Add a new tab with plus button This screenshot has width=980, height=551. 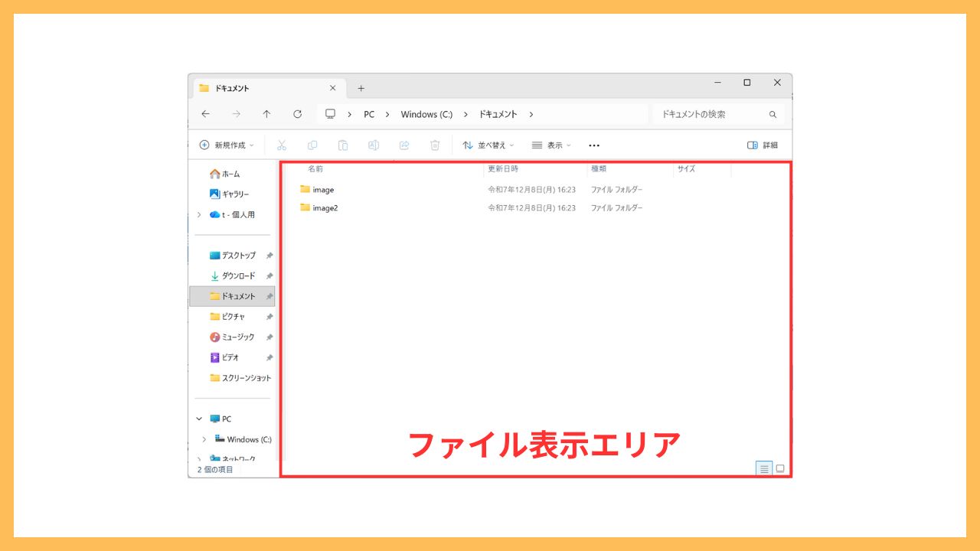point(361,88)
